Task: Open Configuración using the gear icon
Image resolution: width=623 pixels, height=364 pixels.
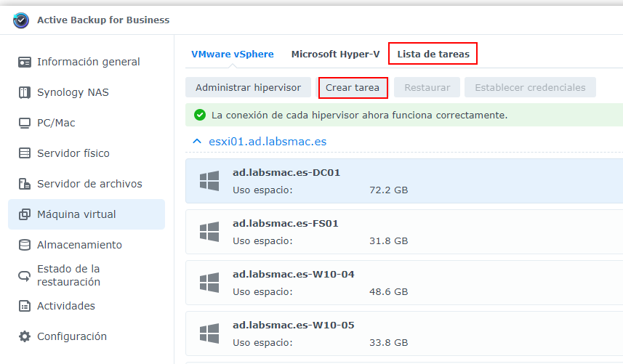Action: coord(25,336)
